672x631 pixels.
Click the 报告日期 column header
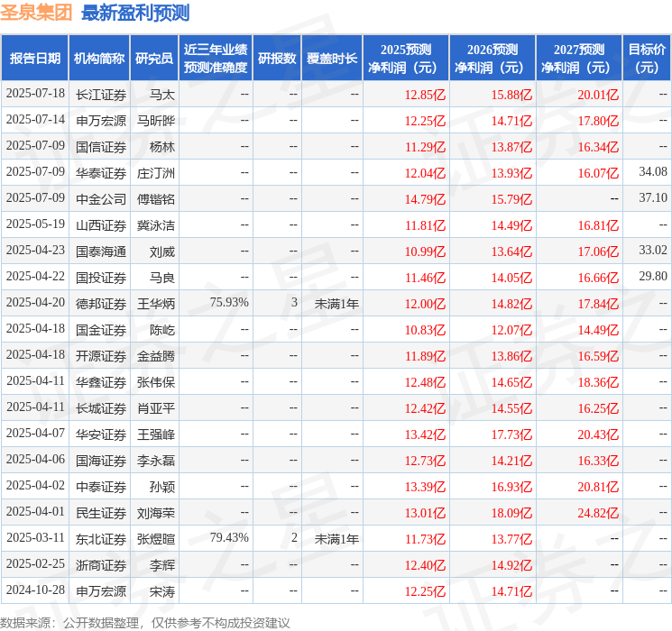coord(34,58)
